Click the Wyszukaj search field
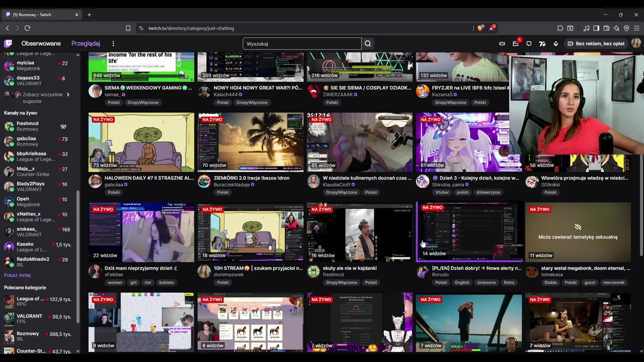The width and height of the screenshot is (644, 362). click(302, 44)
